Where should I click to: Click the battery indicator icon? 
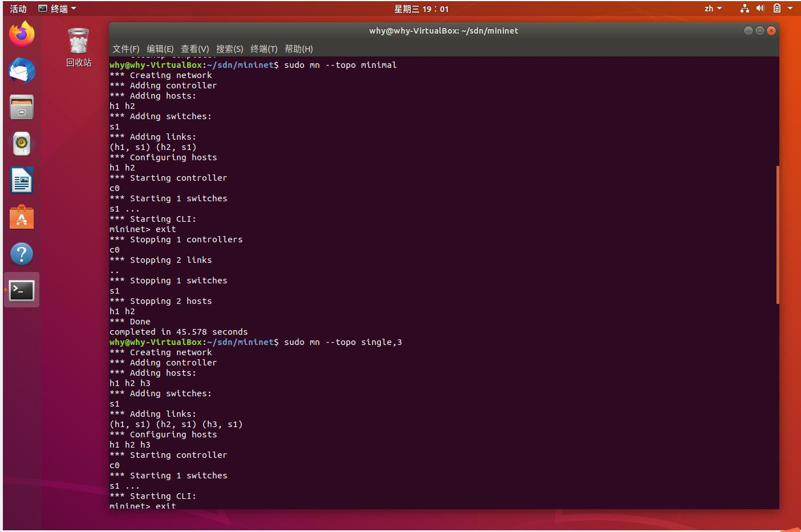[x=776, y=9]
